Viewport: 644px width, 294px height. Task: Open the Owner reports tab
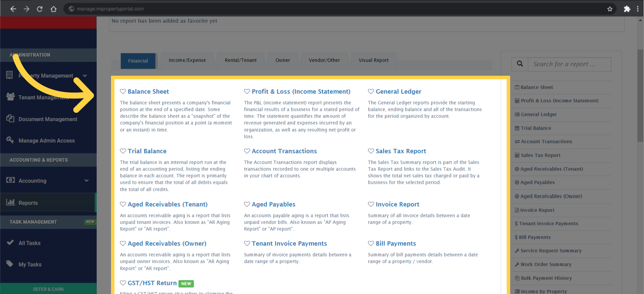pyautogui.click(x=283, y=60)
